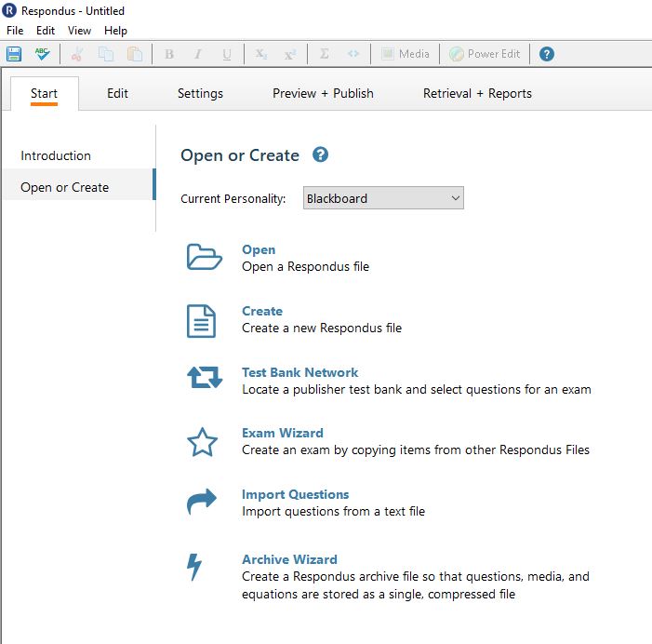Click the Archive Wizard link
Viewport: 652px width, 644px height.
[289, 559]
